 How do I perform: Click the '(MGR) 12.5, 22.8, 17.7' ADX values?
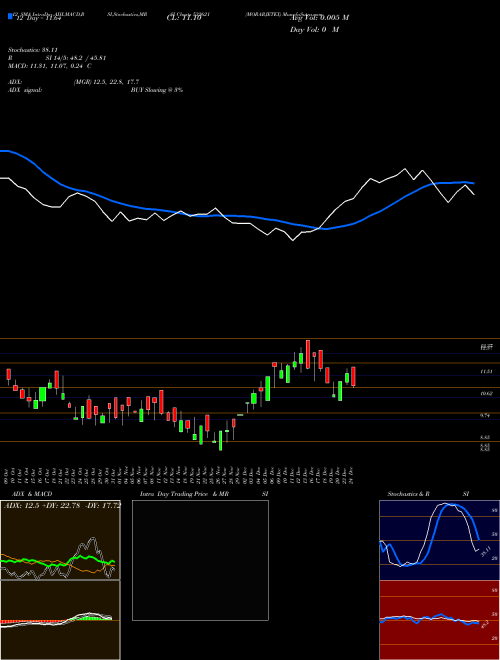tap(106, 82)
